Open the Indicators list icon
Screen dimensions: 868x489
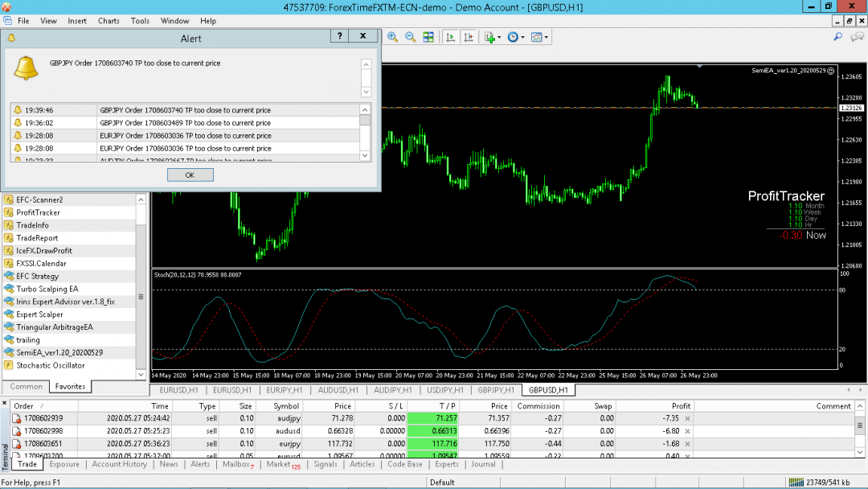pyautogui.click(x=490, y=37)
